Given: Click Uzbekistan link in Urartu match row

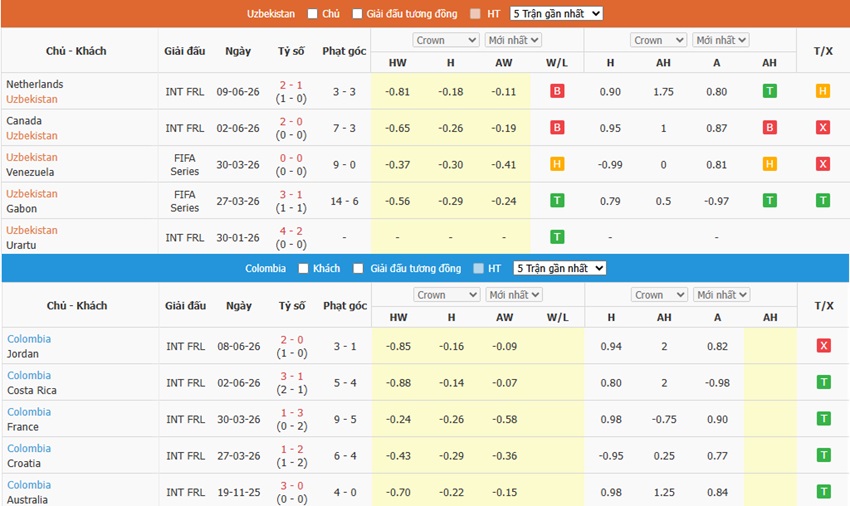Looking at the screenshot, I should [x=31, y=230].
